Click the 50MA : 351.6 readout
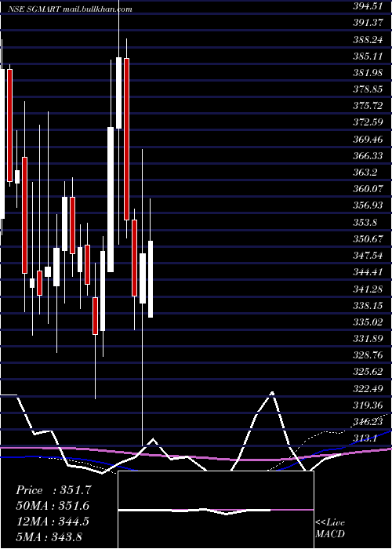This screenshot has height=549, width=392. [x=53, y=506]
